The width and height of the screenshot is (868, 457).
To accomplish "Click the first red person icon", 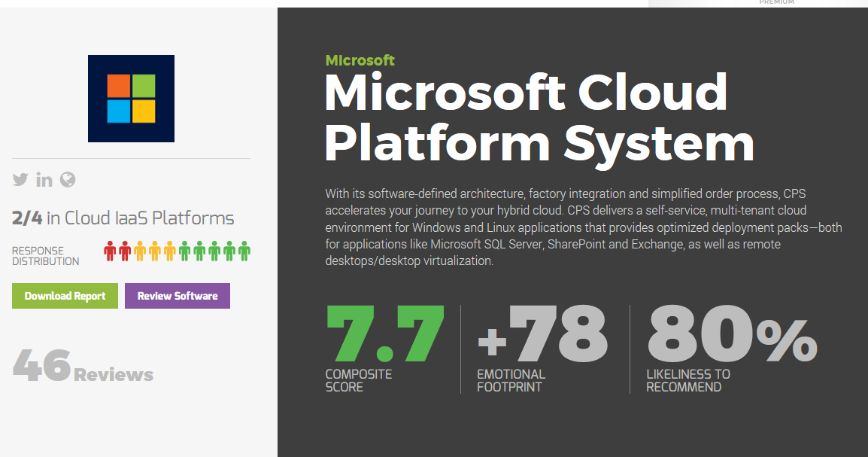I will click(110, 251).
